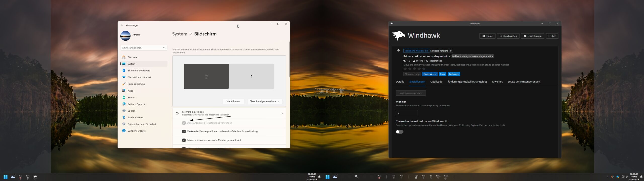Open Netzwerk und Internet settings

[144, 77]
